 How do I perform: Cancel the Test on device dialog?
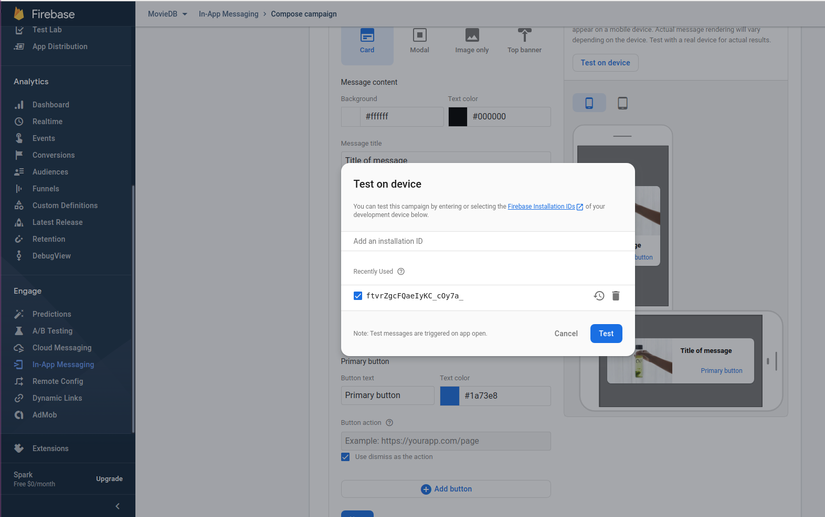[x=566, y=333]
